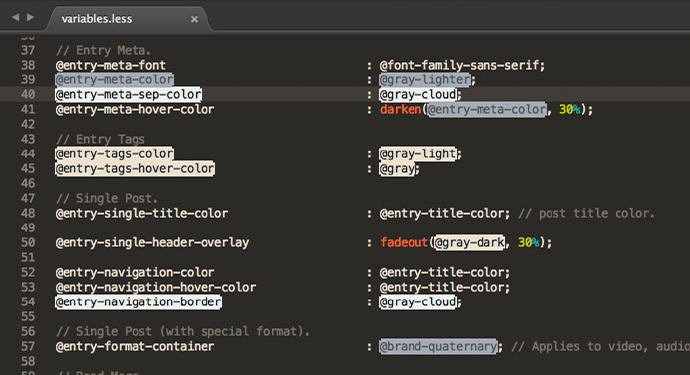Click the @entry-meta-font variable
Screen dimensions: 690x375
pos(110,65)
